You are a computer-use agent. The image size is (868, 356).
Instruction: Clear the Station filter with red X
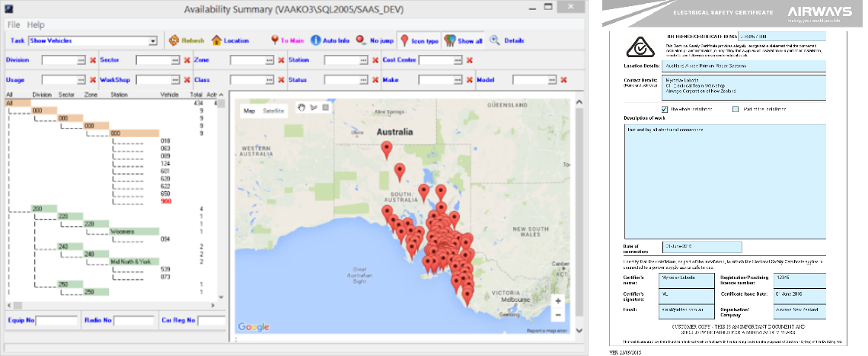tap(375, 60)
